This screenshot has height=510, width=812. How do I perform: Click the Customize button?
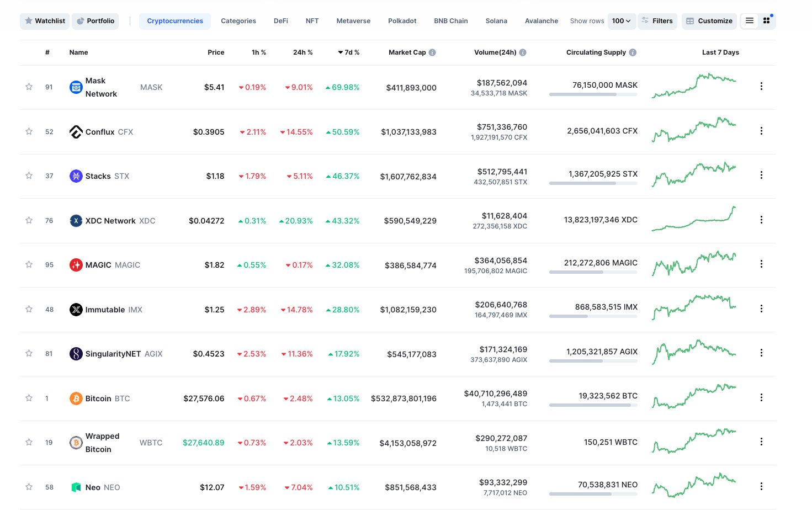pos(709,21)
